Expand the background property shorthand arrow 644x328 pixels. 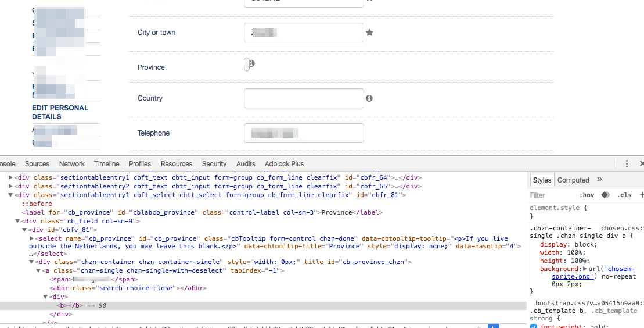pos(585,269)
